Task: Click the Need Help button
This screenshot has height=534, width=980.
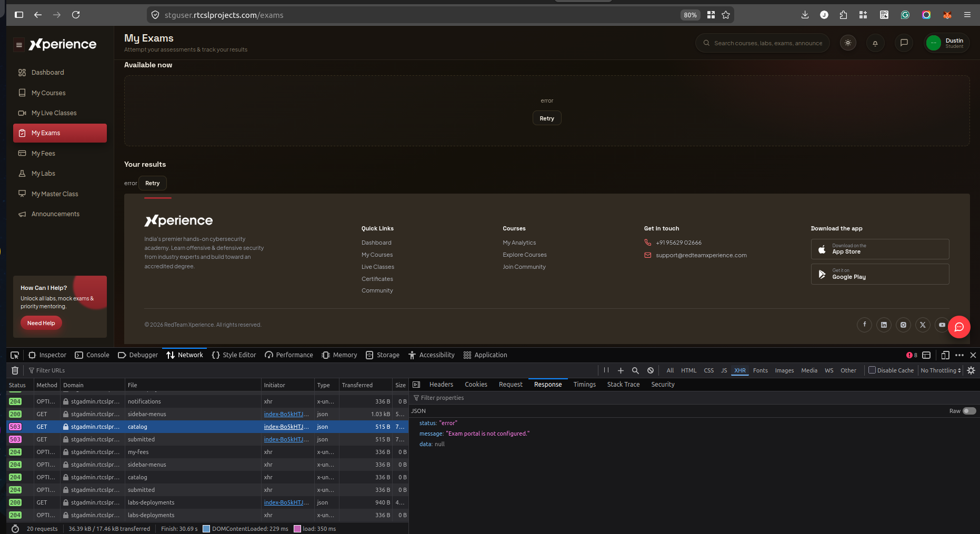Action: pyautogui.click(x=41, y=323)
